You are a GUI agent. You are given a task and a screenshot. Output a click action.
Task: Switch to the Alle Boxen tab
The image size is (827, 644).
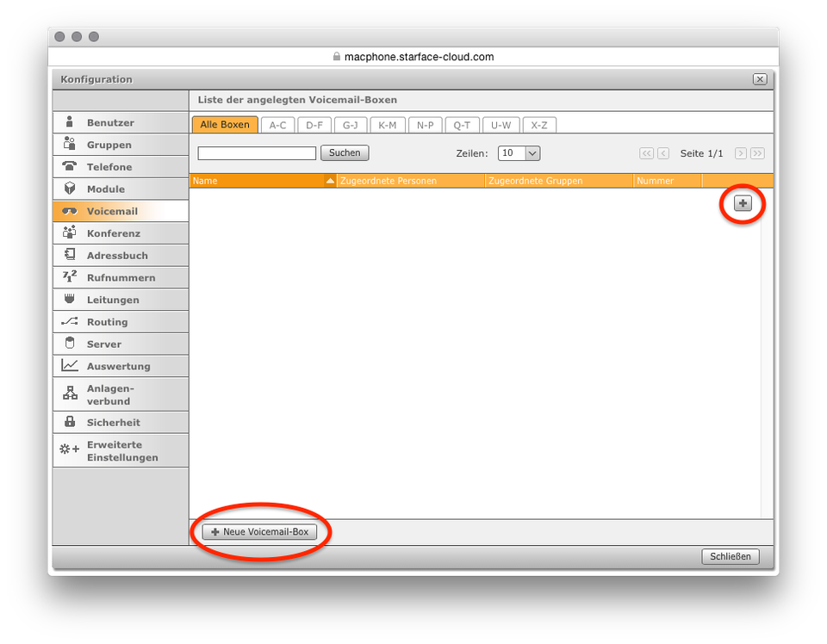225,124
